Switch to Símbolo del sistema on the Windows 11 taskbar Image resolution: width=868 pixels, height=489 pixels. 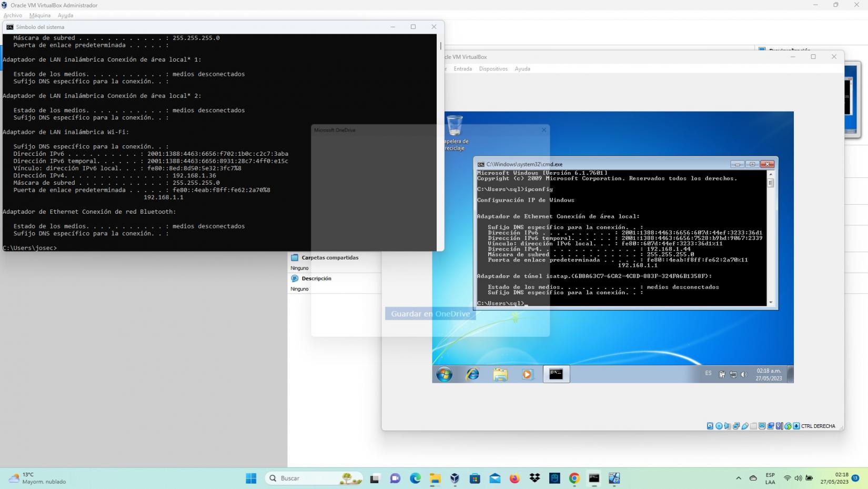click(594, 478)
